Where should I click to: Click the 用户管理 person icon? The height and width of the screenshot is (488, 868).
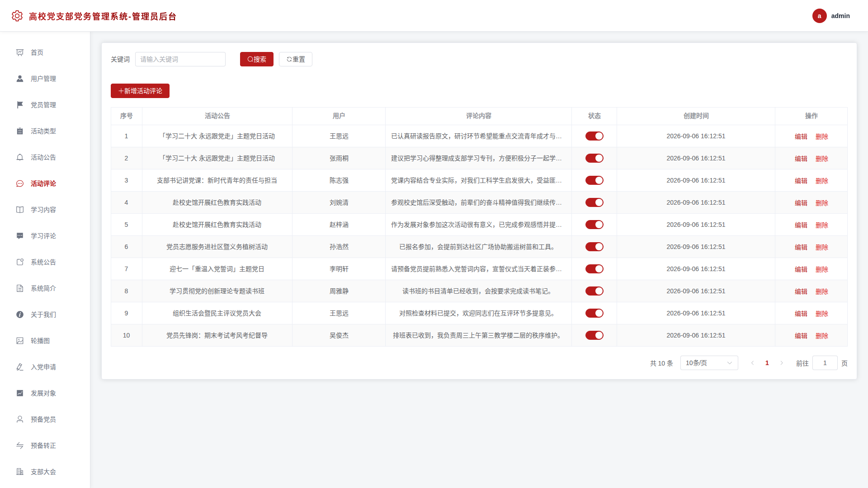(x=20, y=79)
